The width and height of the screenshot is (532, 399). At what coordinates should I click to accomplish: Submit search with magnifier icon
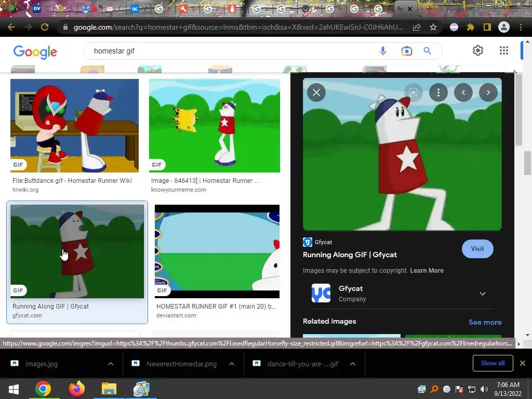click(428, 51)
